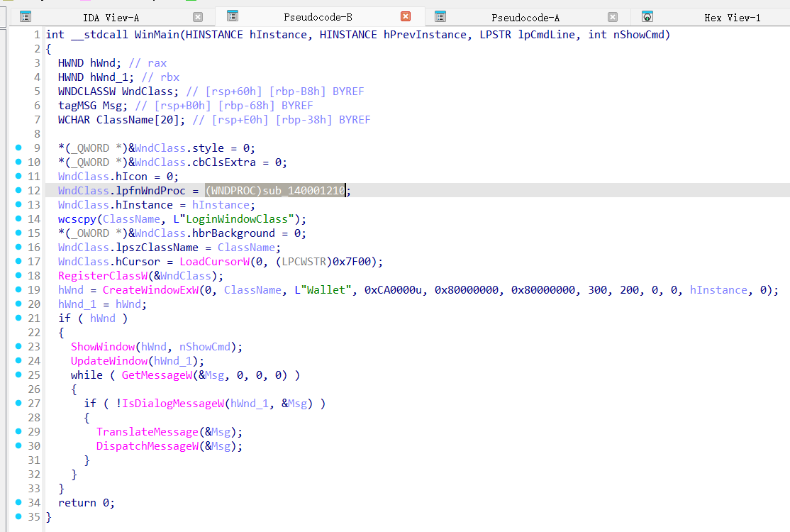790x532 pixels.
Task: Toggle breakpoint dot on line 12
Action: (18, 190)
